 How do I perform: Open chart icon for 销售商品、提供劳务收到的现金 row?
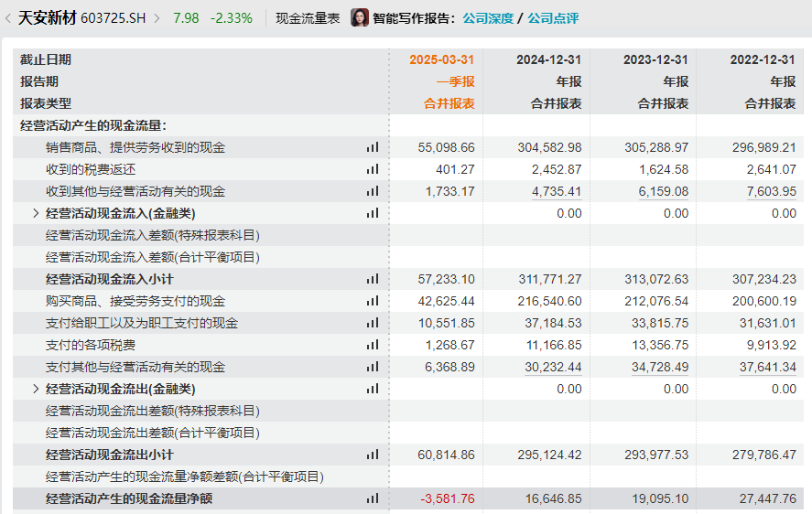click(373, 147)
